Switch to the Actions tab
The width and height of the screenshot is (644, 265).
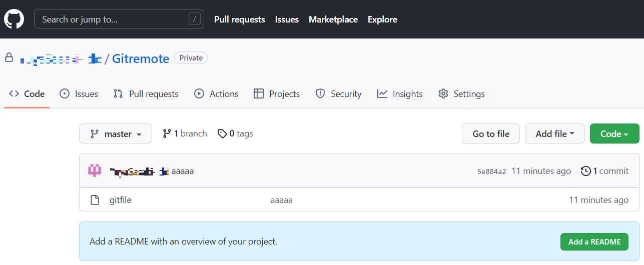[216, 93]
